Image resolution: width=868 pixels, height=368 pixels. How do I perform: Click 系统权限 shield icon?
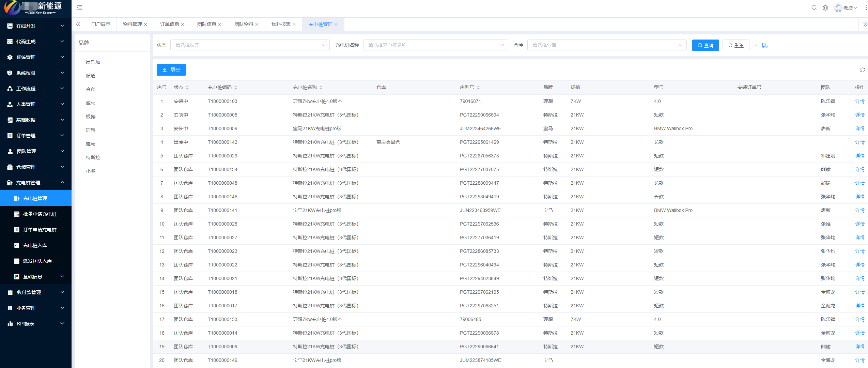click(10, 73)
